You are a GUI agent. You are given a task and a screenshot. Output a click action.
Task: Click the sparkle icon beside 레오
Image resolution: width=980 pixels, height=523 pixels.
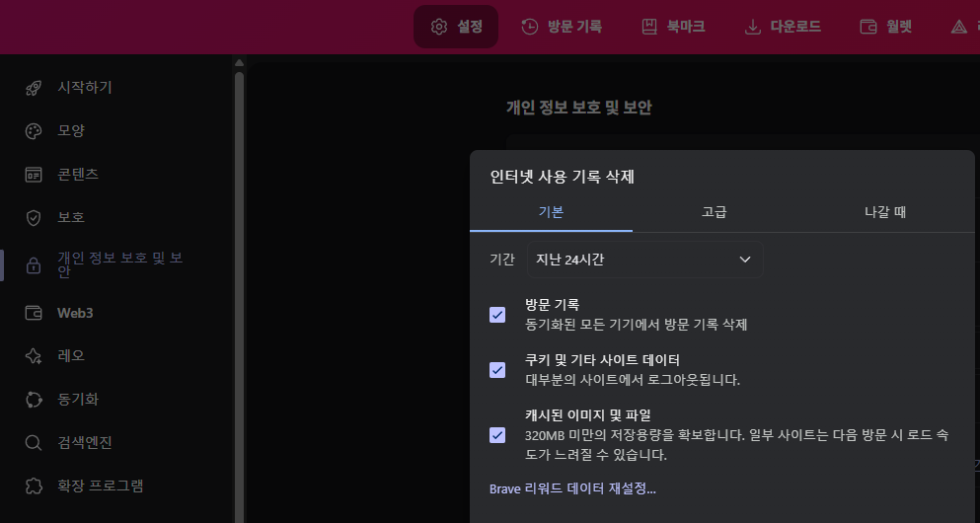[x=34, y=356]
